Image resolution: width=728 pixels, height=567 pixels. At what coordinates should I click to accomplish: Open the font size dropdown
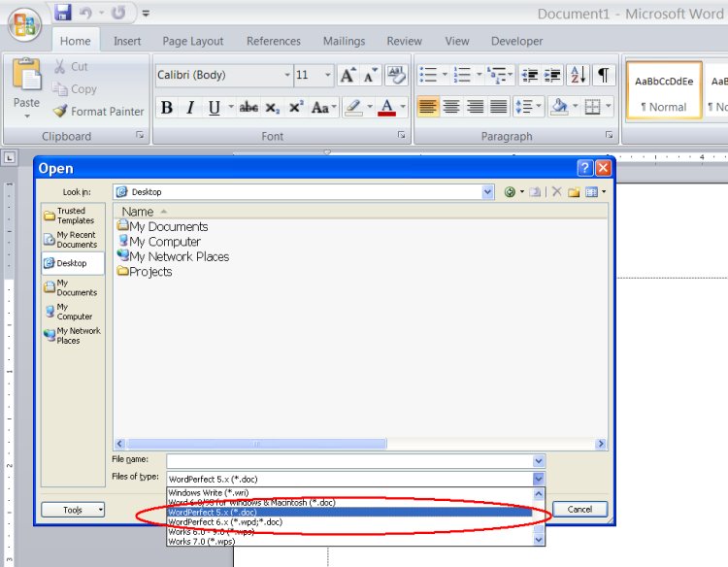coord(327,75)
